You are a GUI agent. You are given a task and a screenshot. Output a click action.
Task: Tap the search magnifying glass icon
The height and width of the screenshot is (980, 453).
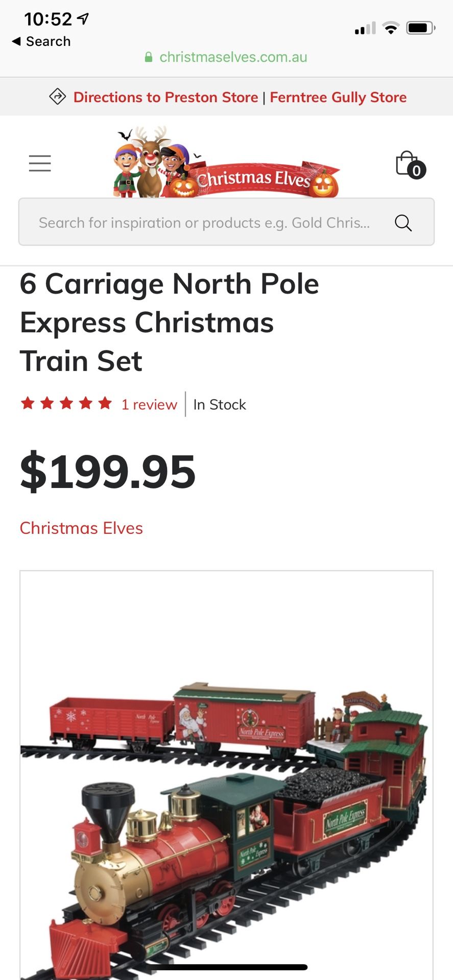(x=403, y=223)
